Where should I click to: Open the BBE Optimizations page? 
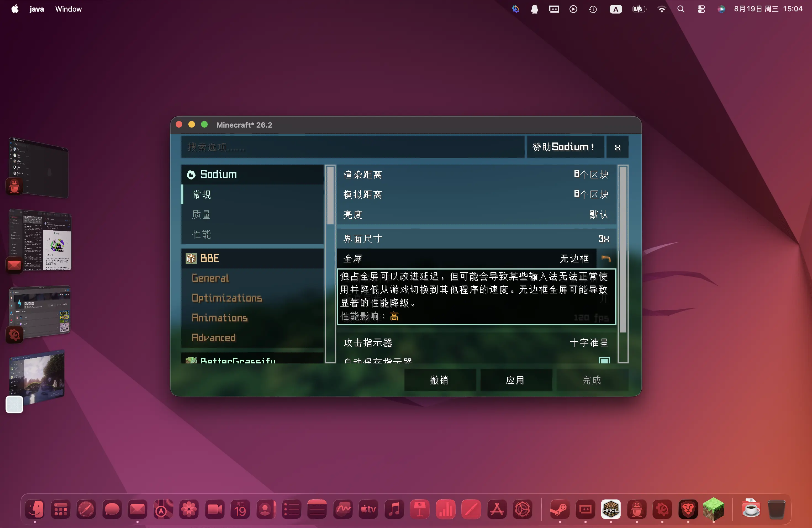253,298
